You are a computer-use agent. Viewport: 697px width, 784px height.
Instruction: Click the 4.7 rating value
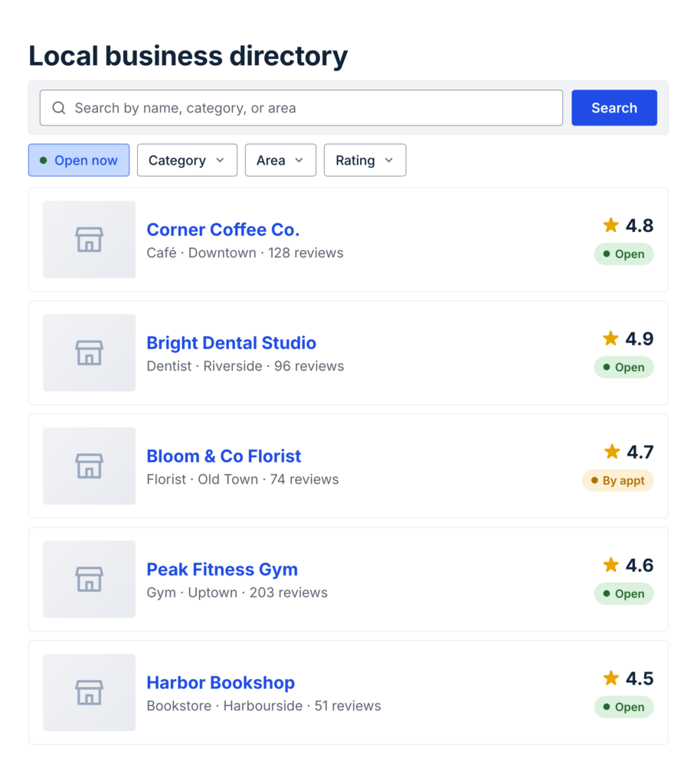pos(640,452)
